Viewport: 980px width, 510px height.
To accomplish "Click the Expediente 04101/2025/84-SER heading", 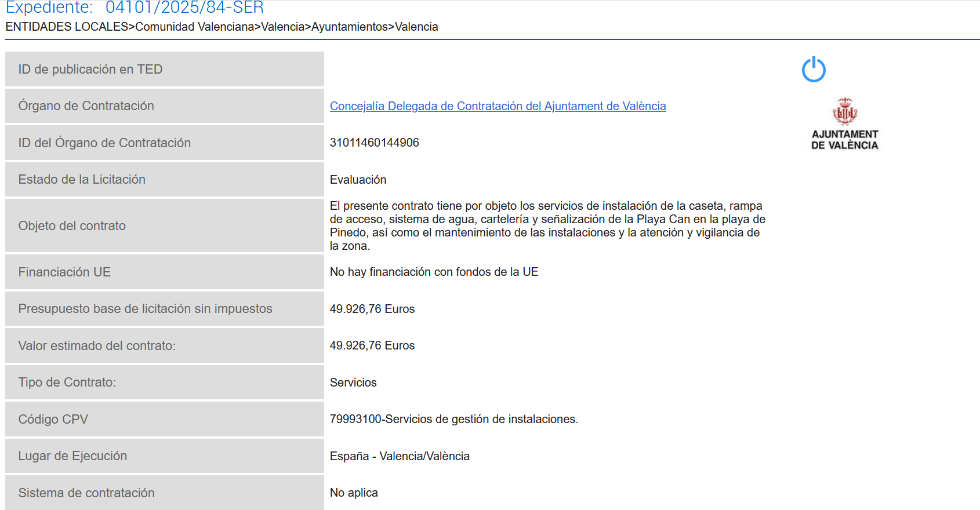I will (135, 8).
